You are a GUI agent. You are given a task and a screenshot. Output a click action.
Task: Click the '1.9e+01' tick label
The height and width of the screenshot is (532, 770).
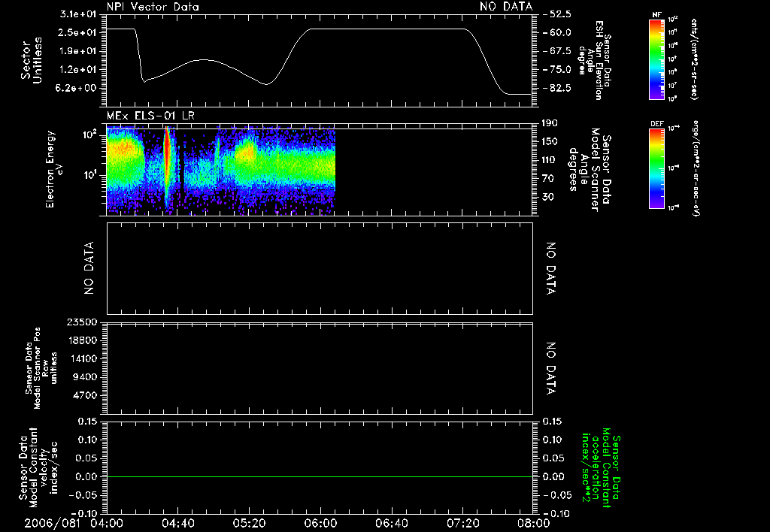(x=78, y=51)
